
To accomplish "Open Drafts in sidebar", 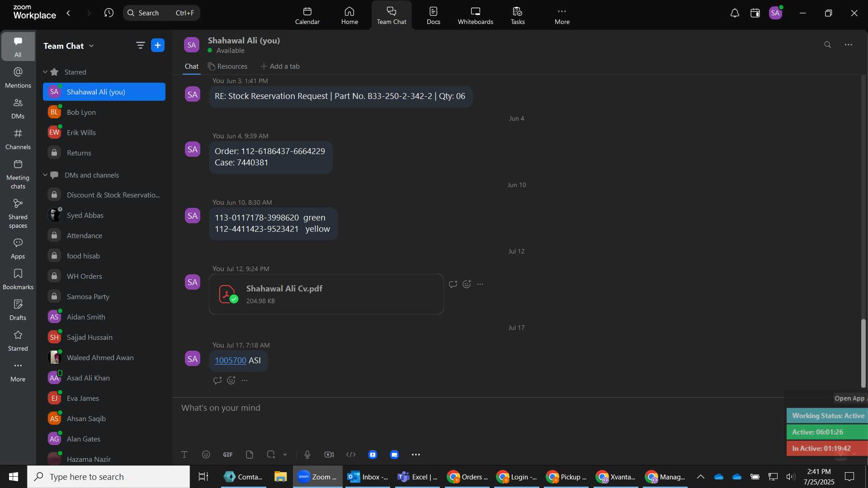I will click(x=18, y=310).
